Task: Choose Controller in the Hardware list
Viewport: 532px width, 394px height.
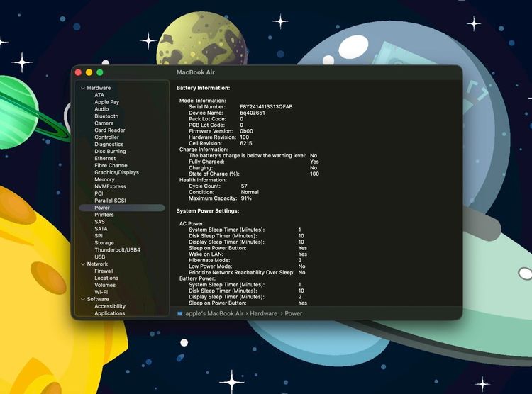Action: click(x=106, y=137)
